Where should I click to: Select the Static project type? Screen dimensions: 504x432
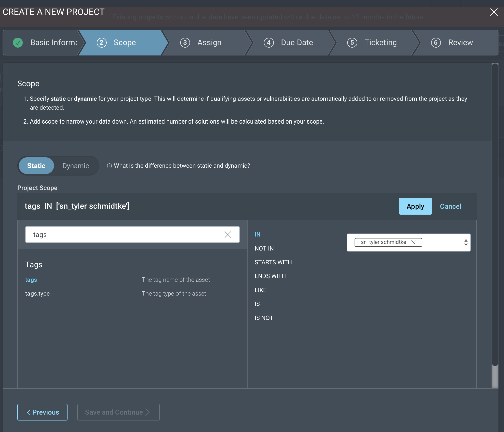coord(36,166)
